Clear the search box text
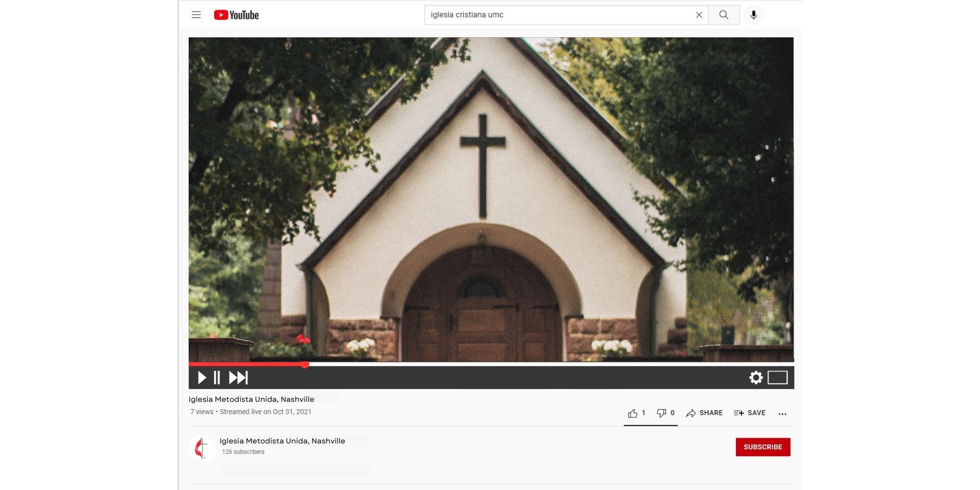980x490 pixels. 699,15
